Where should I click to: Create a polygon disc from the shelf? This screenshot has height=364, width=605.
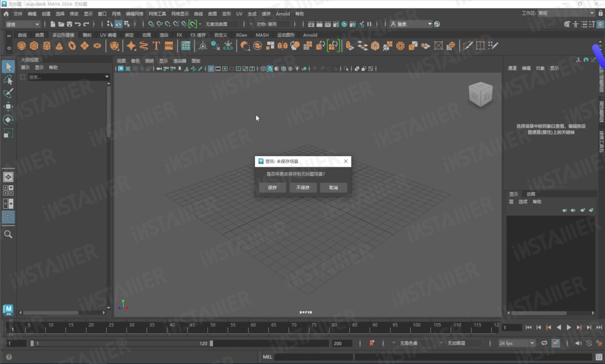(97, 46)
